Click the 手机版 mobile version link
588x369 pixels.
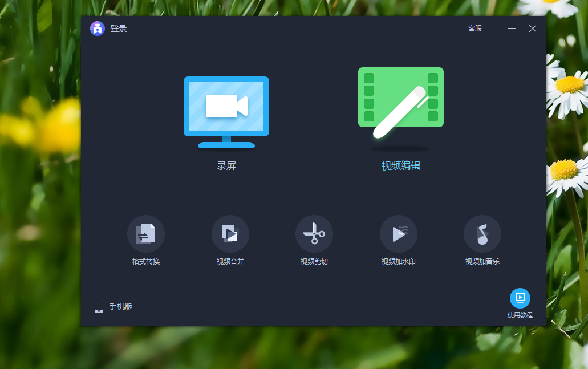click(x=121, y=306)
